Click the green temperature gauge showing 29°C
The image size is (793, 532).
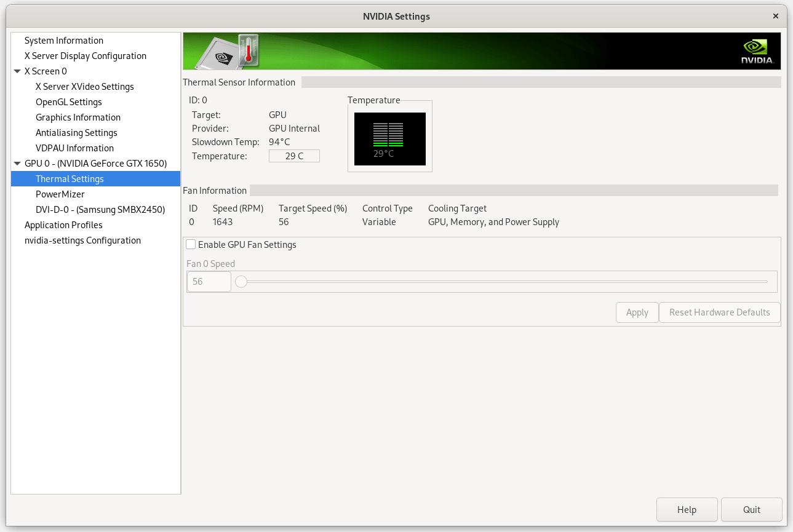[389, 138]
